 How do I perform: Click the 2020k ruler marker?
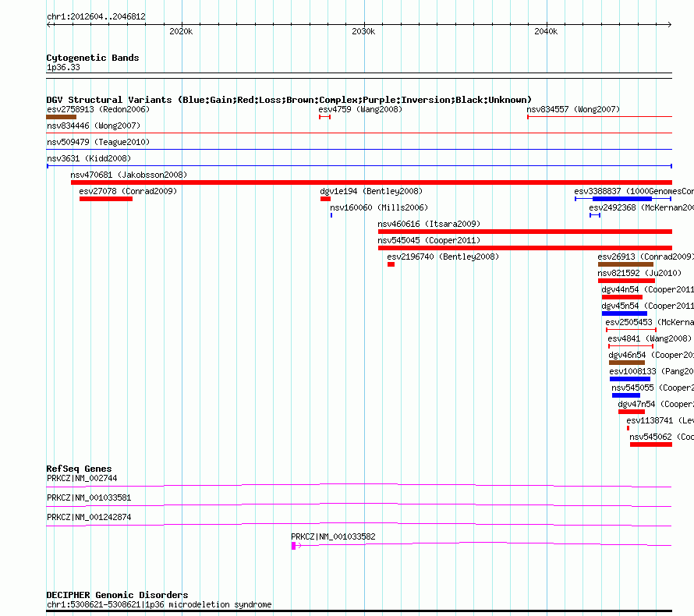click(181, 31)
